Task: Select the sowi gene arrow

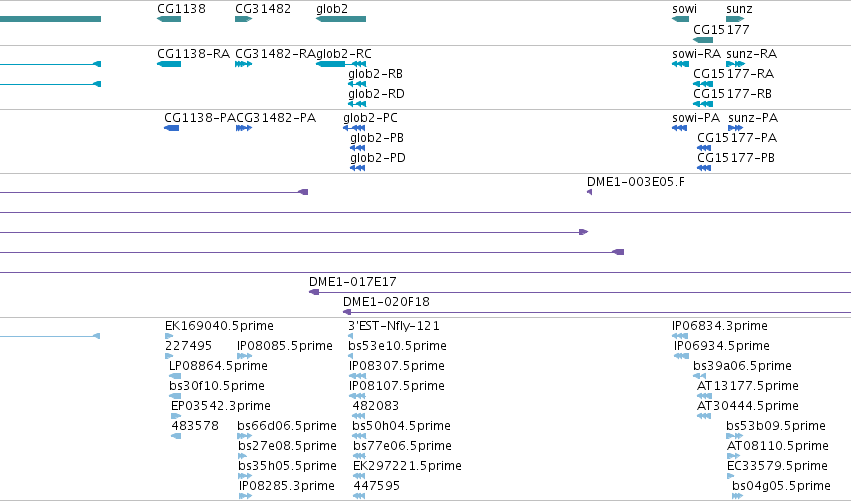Action: (681, 19)
